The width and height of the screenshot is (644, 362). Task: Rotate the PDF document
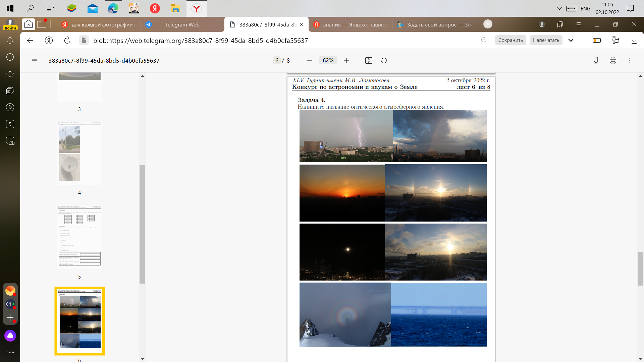click(384, 61)
